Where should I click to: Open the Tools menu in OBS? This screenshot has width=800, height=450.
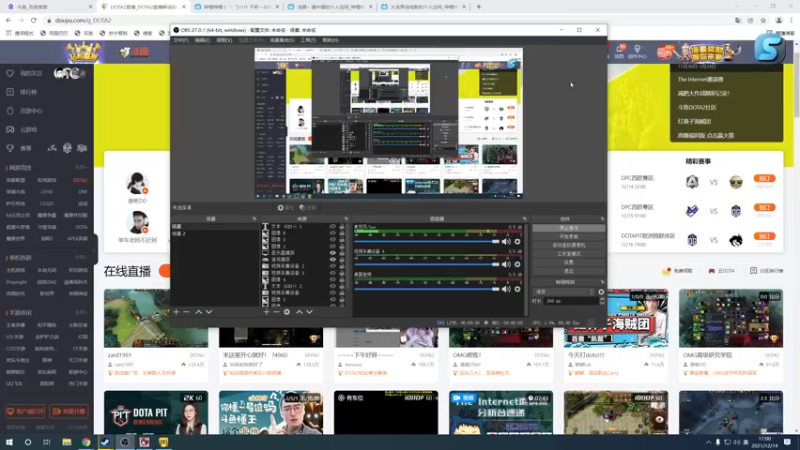tap(308, 40)
